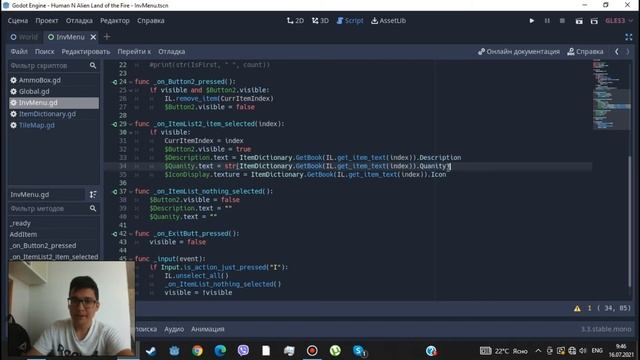
Task: Open Viber from the taskbar
Action: (x=243, y=351)
